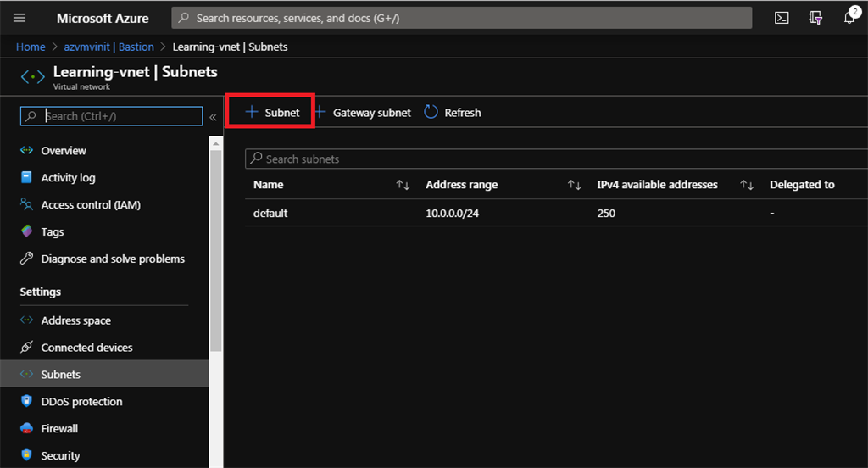Sort by Address range column arrows

point(575,185)
